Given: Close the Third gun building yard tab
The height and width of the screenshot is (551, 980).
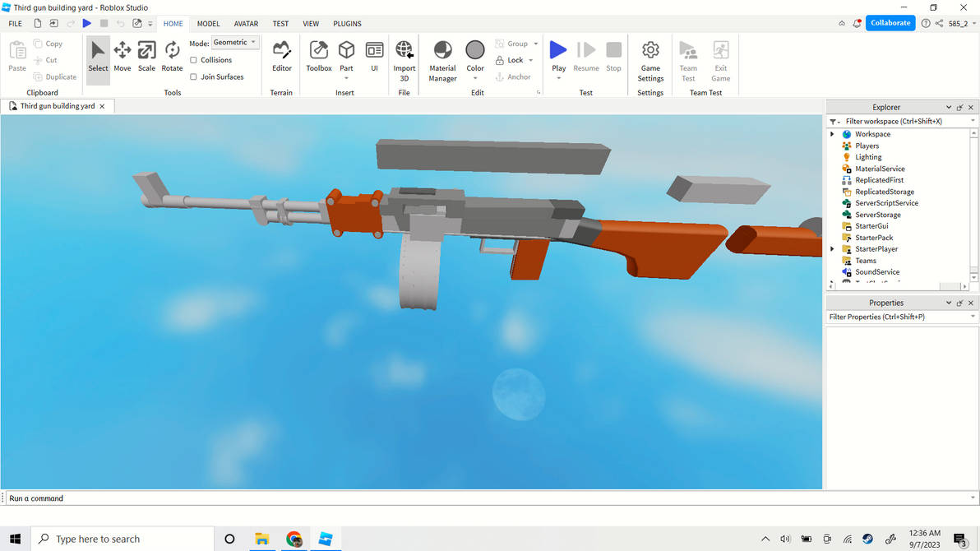Looking at the screenshot, I should (x=102, y=106).
